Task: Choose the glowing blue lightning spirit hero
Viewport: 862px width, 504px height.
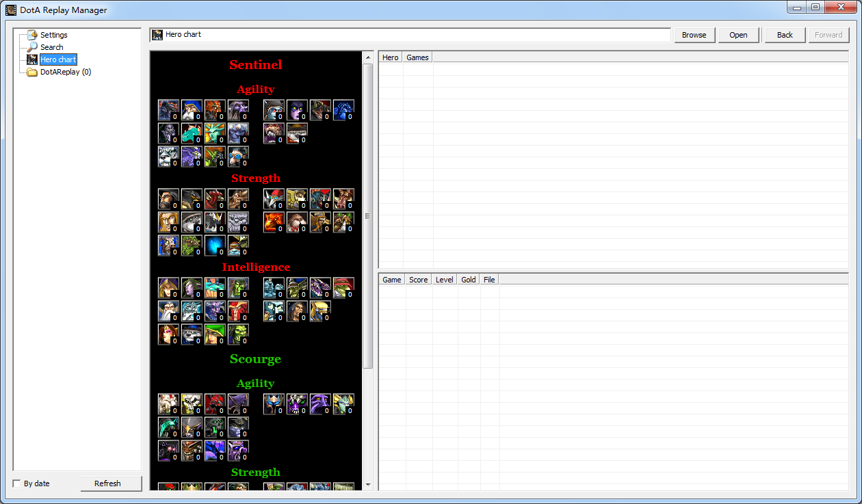Action: point(344,111)
